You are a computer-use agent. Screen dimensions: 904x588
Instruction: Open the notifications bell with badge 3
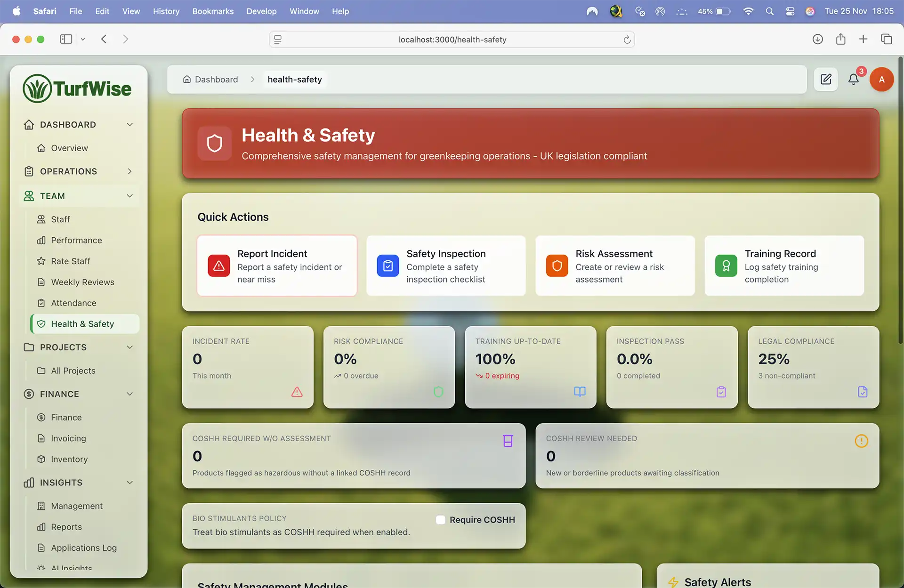pos(853,79)
